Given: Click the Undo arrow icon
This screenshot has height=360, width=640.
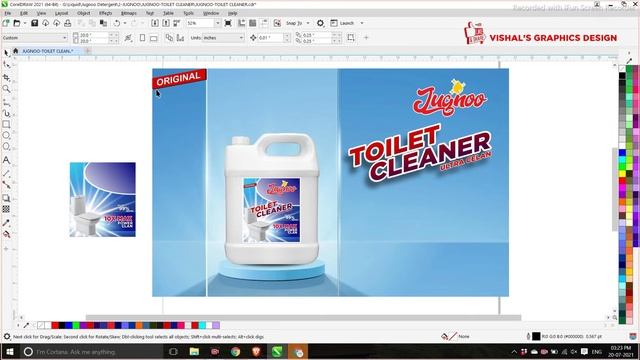Looking at the screenshot, I should 117,23.
